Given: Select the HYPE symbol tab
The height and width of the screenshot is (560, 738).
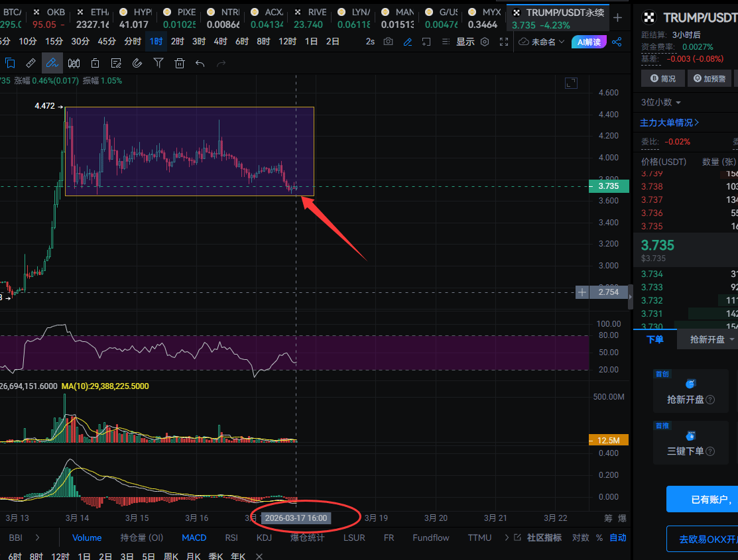Looking at the screenshot, I should (136, 18).
